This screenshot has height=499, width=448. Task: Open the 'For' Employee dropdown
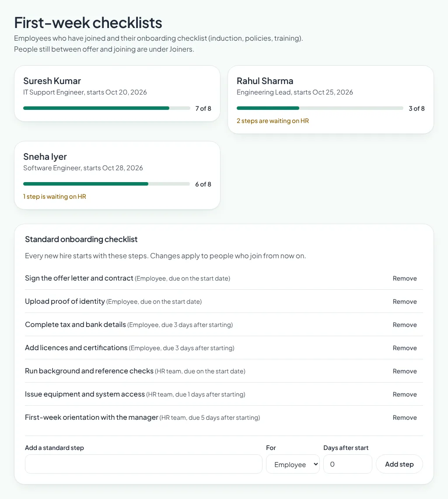(293, 464)
